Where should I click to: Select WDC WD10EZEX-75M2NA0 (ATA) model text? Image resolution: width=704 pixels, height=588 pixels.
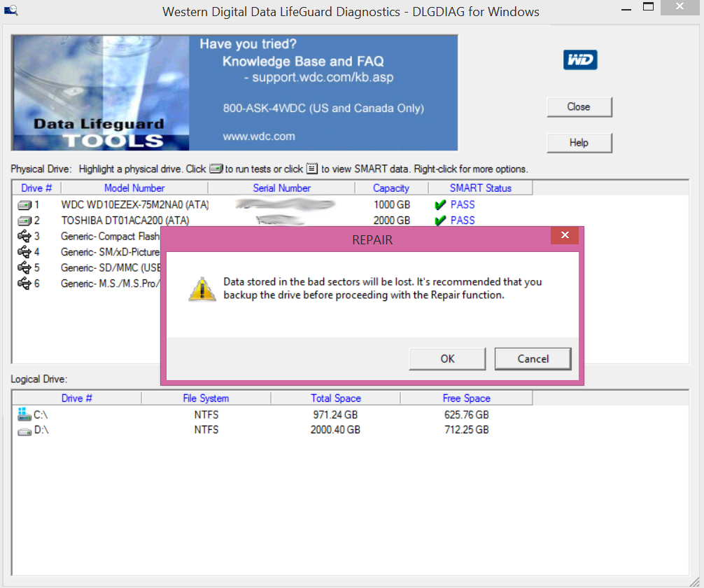pos(135,205)
